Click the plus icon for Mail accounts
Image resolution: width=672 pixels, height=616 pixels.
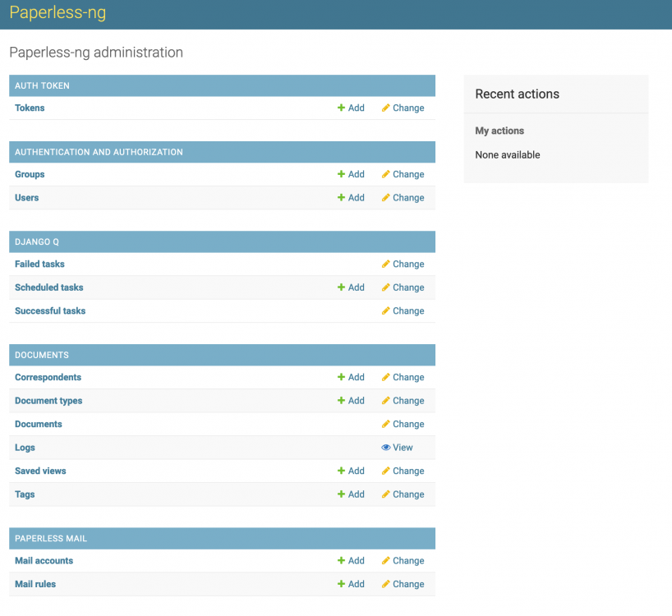click(x=341, y=560)
